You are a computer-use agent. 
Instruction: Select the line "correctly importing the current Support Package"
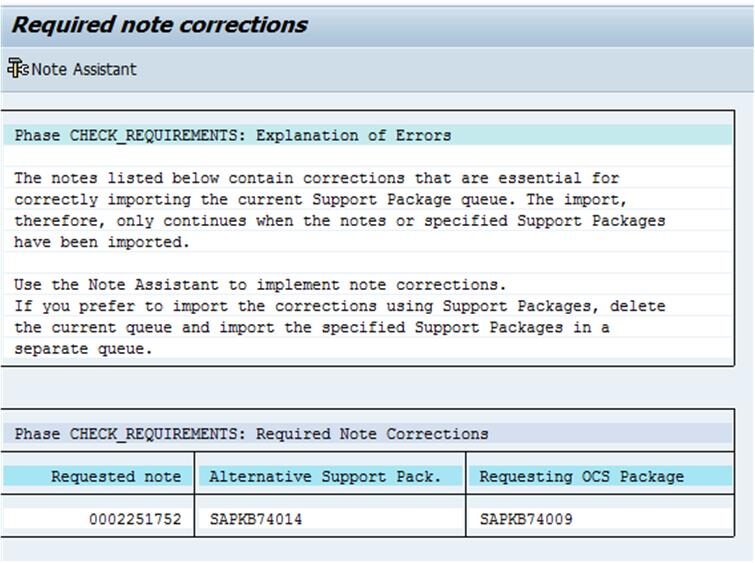[x=330, y=199]
